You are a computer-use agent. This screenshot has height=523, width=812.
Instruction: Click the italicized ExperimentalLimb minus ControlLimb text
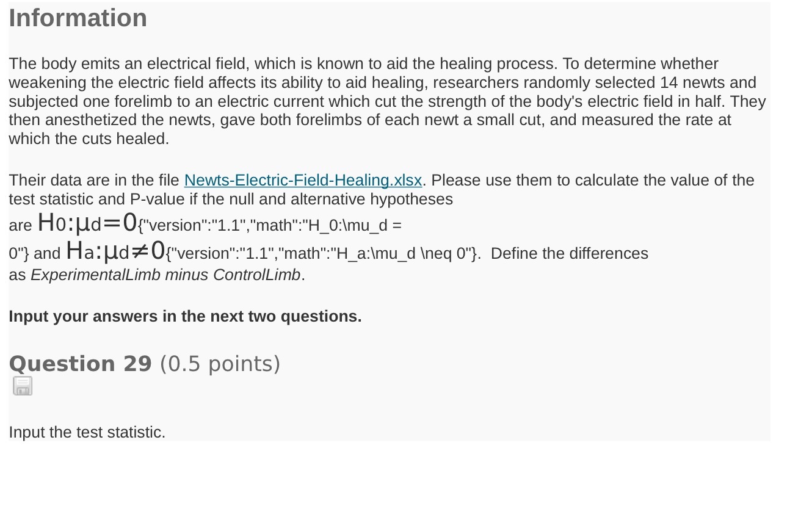click(x=164, y=275)
